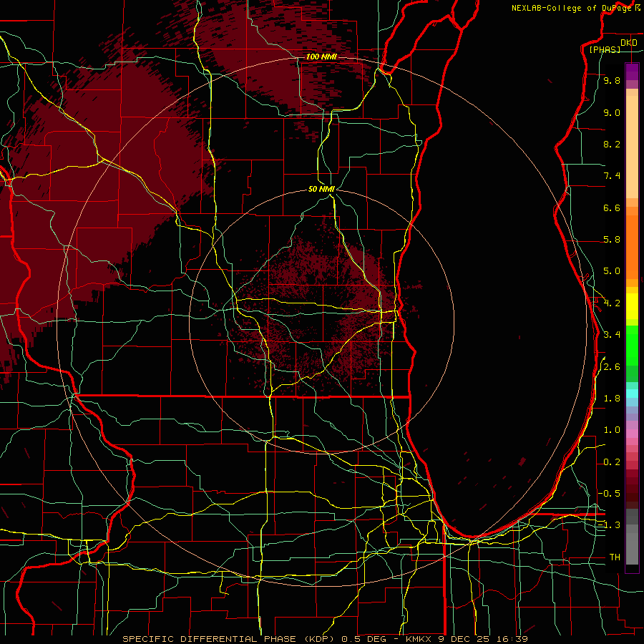Image resolution: width=644 pixels, height=644 pixels.
Task: Click the DKD label above the color bar
Action: (628, 42)
